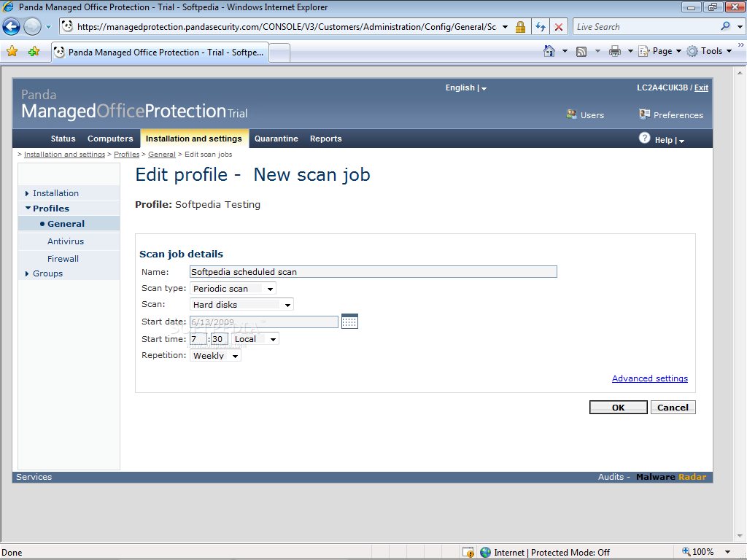Image resolution: width=747 pixels, height=560 pixels.
Task: Click the RSS feeds icon
Action: tap(581, 52)
